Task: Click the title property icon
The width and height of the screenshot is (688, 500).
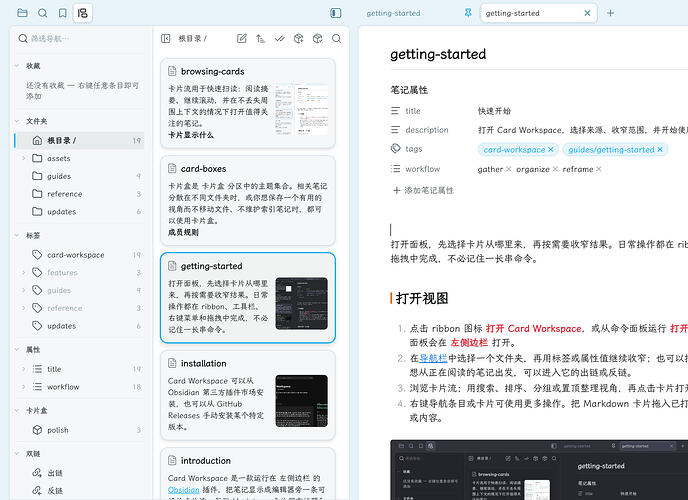Action: pyautogui.click(x=395, y=111)
